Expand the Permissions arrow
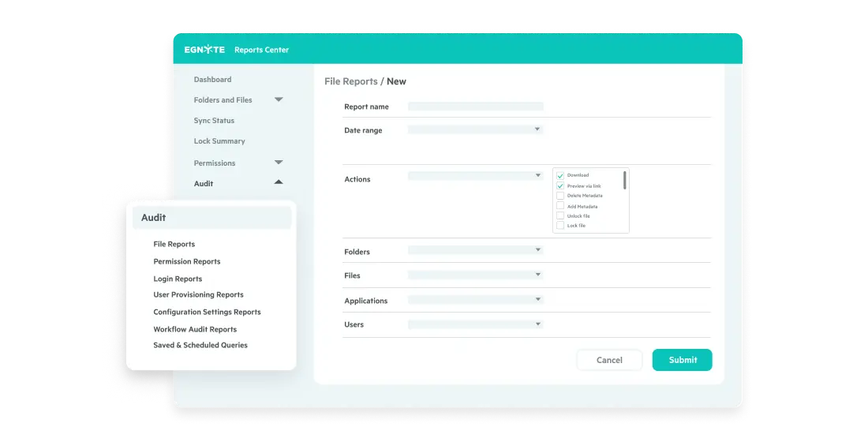The height and width of the screenshot is (442, 868). pyautogui.click(x=279, y=163)
